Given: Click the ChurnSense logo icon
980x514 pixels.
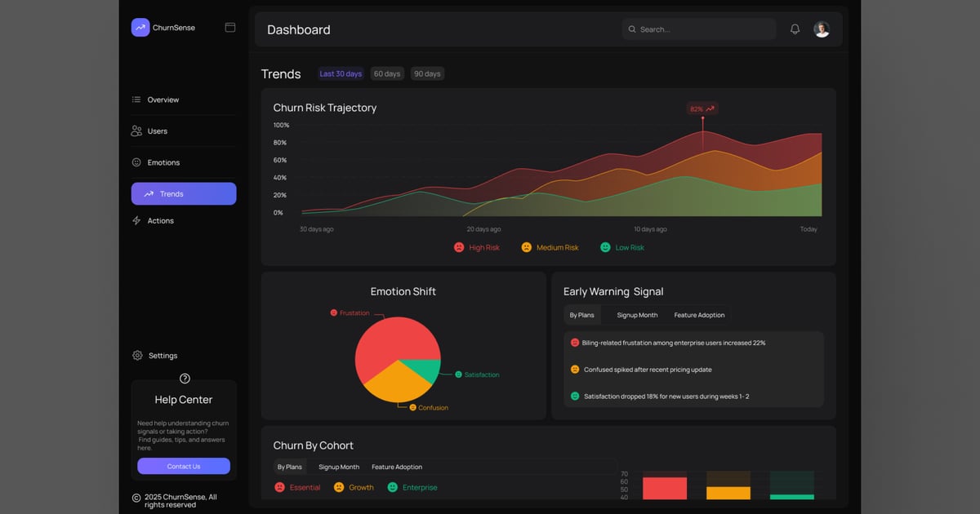Looking at the screenshot, I should pyautogui.click(x=140, y=28).
